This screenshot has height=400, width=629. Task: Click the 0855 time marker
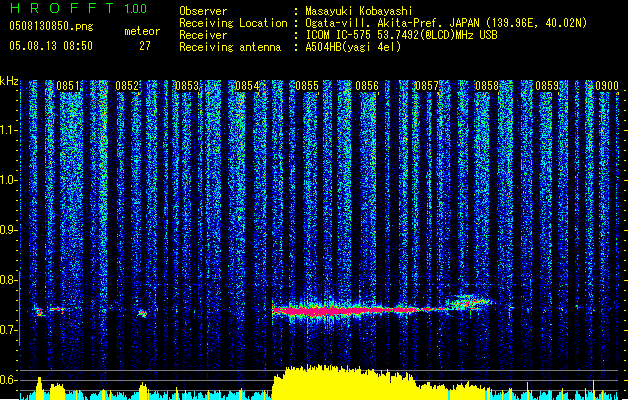pos(307,86)
